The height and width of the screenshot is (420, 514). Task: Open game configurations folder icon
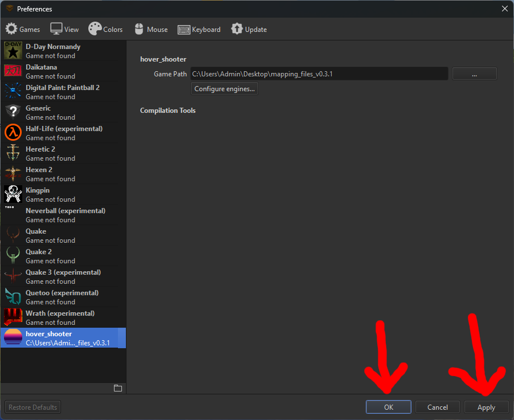[118, 388]
